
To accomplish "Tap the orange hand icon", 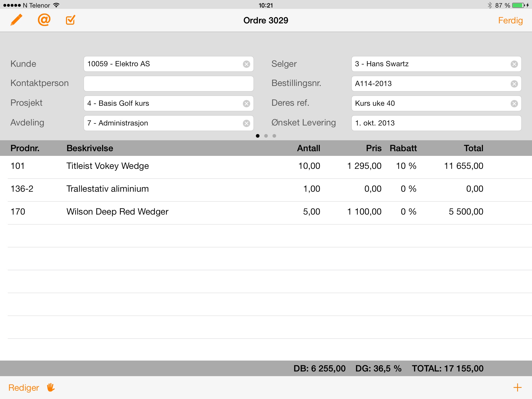I will pyautogui.click(x=51, y=387).
